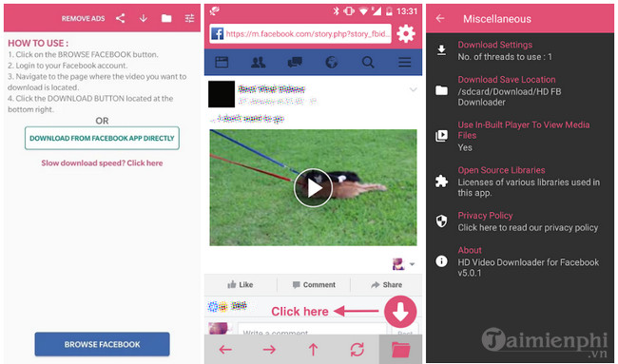Screen dimensions: 618x364
Task: Click the Comment button
Action: [314, 285]
